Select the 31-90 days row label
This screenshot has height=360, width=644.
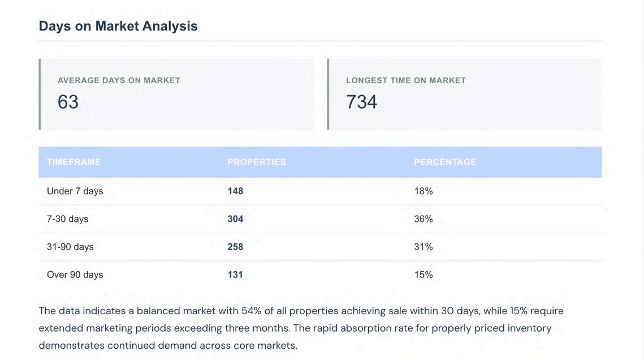[x=70, y=247]
